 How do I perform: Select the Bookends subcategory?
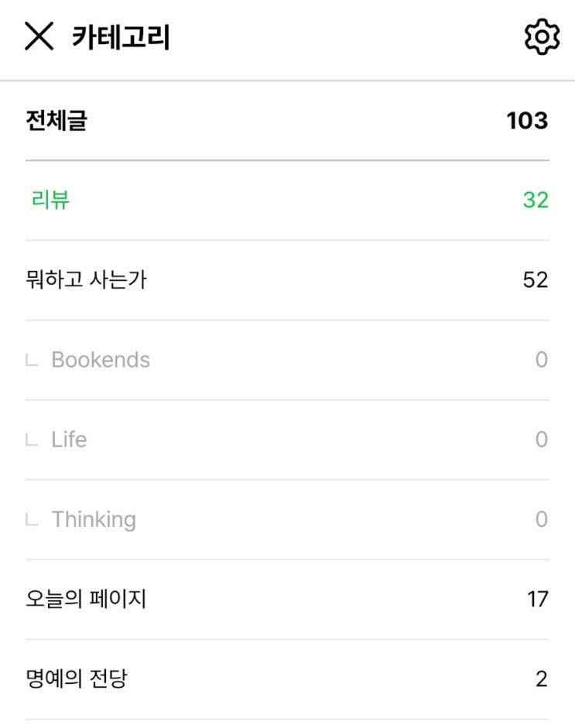click(x=101, y=360)
